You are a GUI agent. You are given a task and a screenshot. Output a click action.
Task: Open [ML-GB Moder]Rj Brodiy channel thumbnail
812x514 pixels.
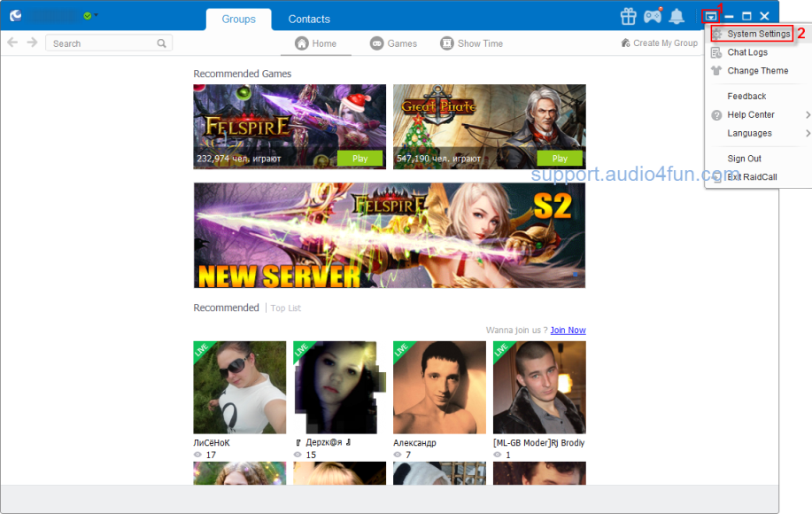(x=539, y=387)
